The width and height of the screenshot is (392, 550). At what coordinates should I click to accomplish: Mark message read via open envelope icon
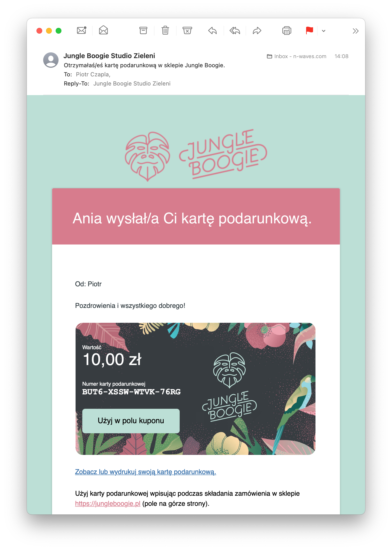point(103,30)
